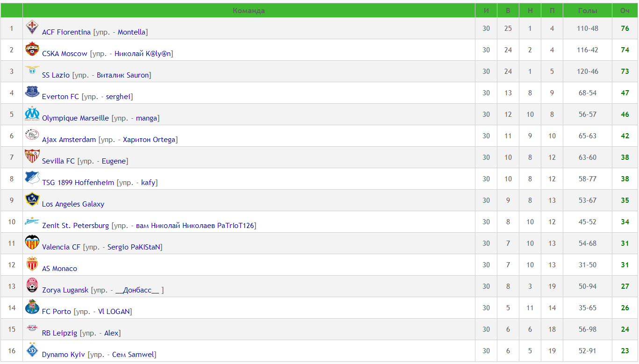Click the SS Lazio eagle crest
Image resolution: width=639 pixels, height=364 pixels.
(32, 70)
